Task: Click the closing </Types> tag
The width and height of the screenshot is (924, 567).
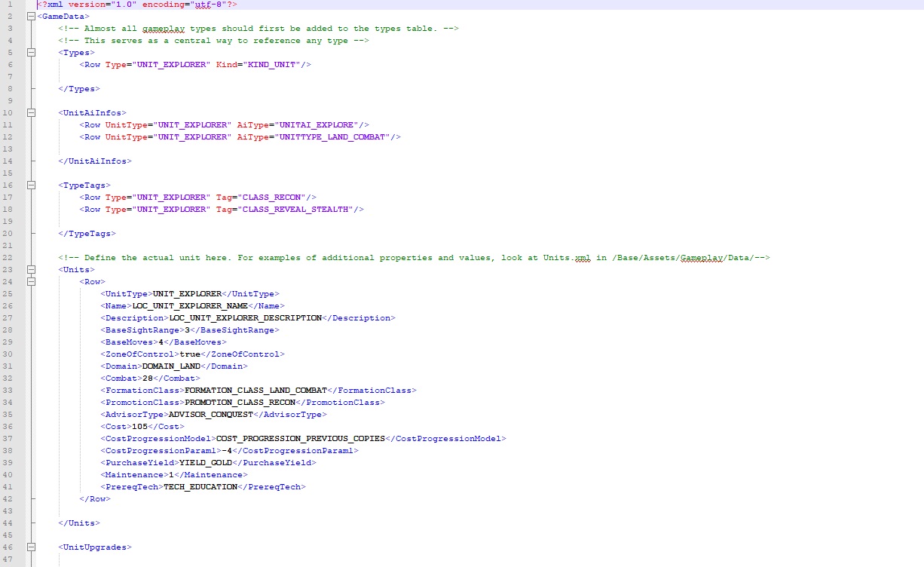Action: (x=79, y=89)
